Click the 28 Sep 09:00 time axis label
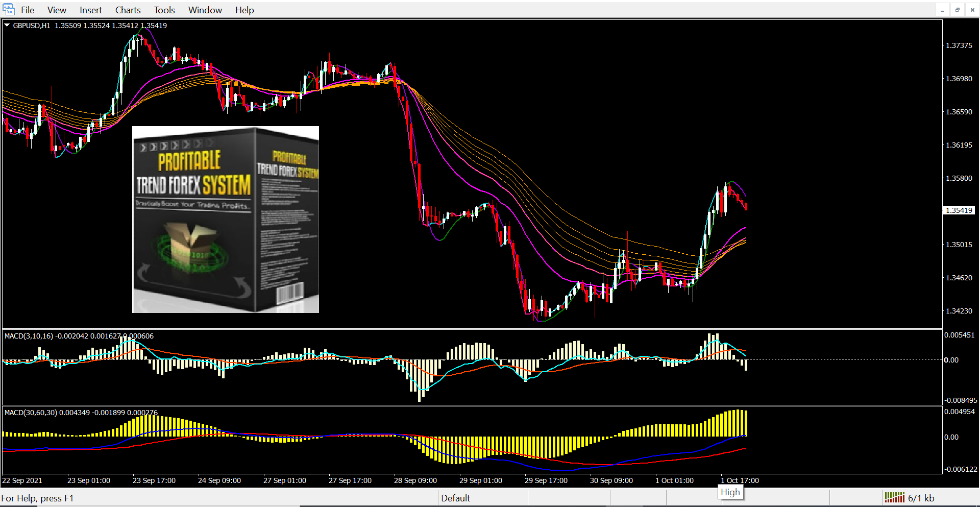Viewport: 980px width, 507px height. (x=415, y=480)
